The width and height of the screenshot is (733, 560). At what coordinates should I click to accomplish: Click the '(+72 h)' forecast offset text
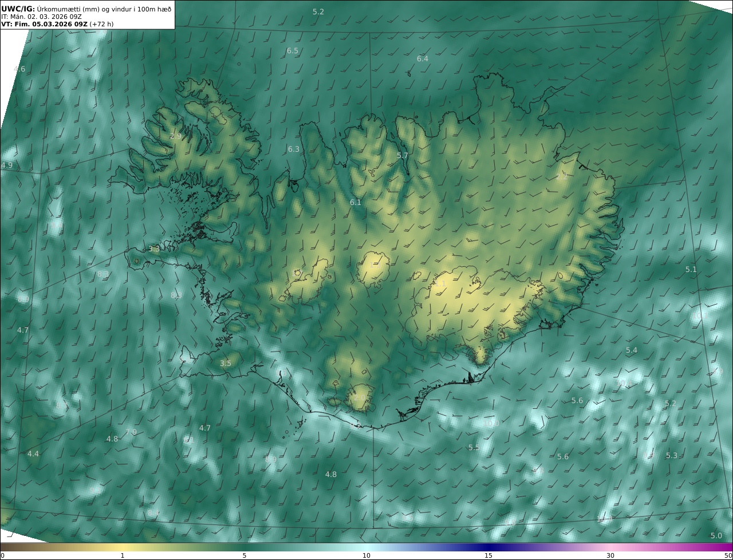[x=101, y=25]
